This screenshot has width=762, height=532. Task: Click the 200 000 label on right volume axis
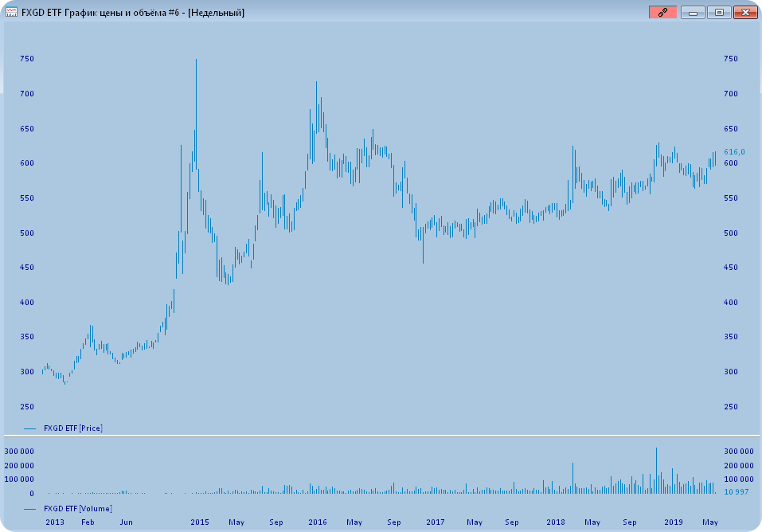[x=739, y=465]
